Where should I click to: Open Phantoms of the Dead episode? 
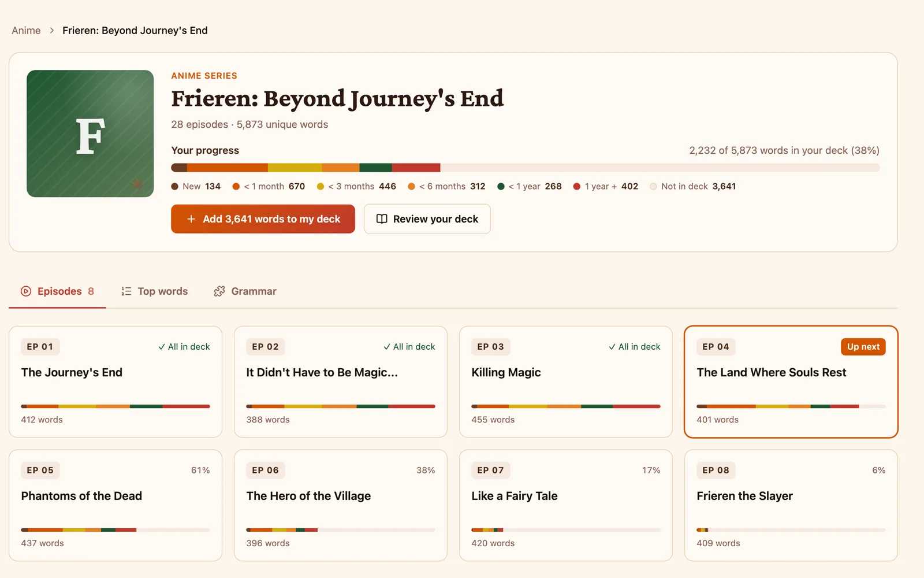coord(115,506)
